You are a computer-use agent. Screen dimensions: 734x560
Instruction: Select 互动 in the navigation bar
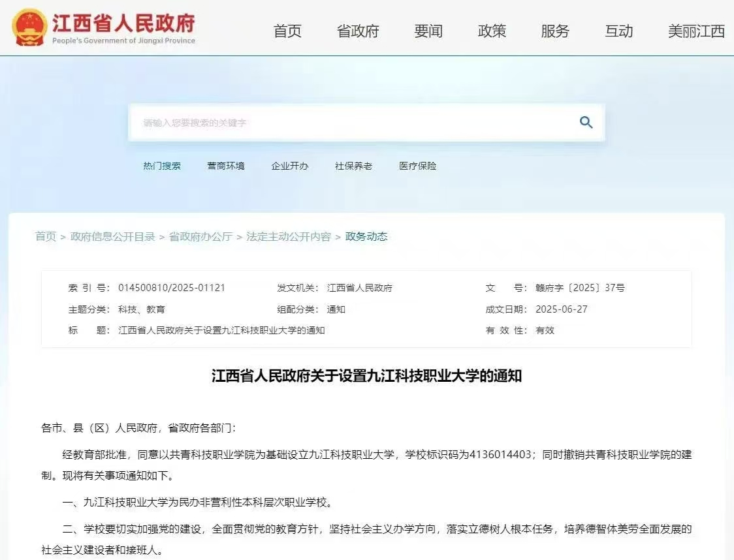pyautogui.click(x=618, y=31)
